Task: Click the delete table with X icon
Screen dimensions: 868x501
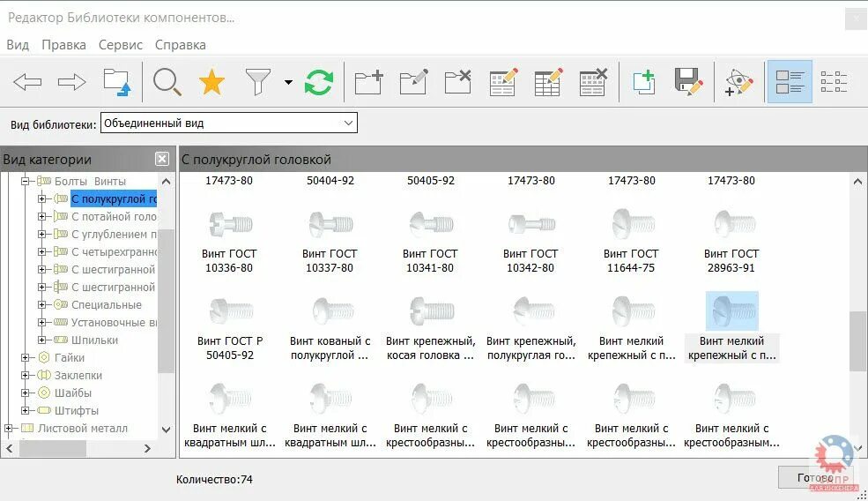Action: click(593, 82)
